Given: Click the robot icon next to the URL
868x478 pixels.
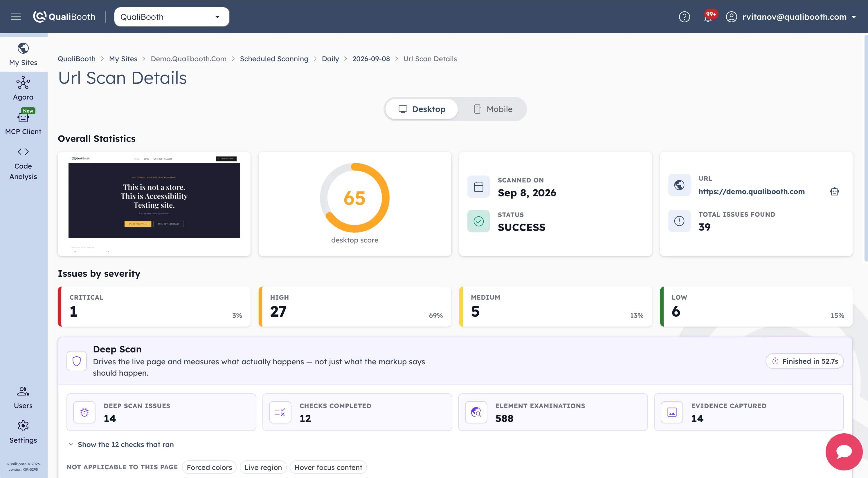Looking at the screenshot, I should point(835,191).
